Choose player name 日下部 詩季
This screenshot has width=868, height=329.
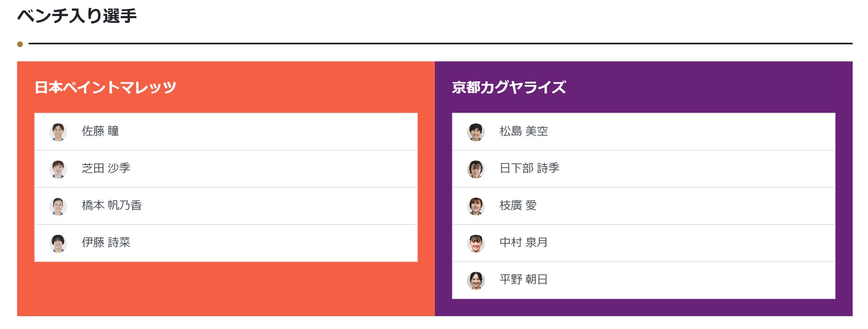coord(529,168)
